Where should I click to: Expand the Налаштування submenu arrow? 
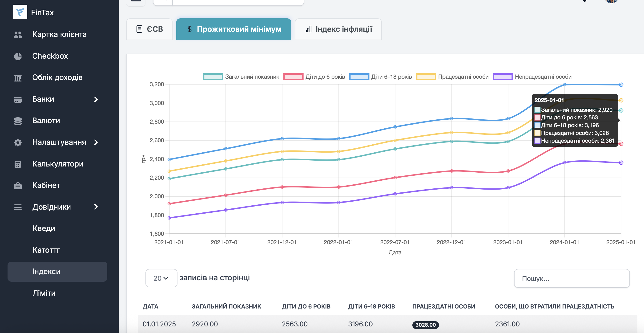point(96,142)
